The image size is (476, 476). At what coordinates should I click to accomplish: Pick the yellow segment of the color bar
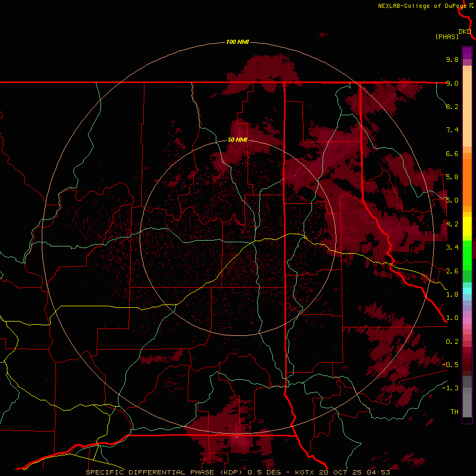(x=467, y=226)
